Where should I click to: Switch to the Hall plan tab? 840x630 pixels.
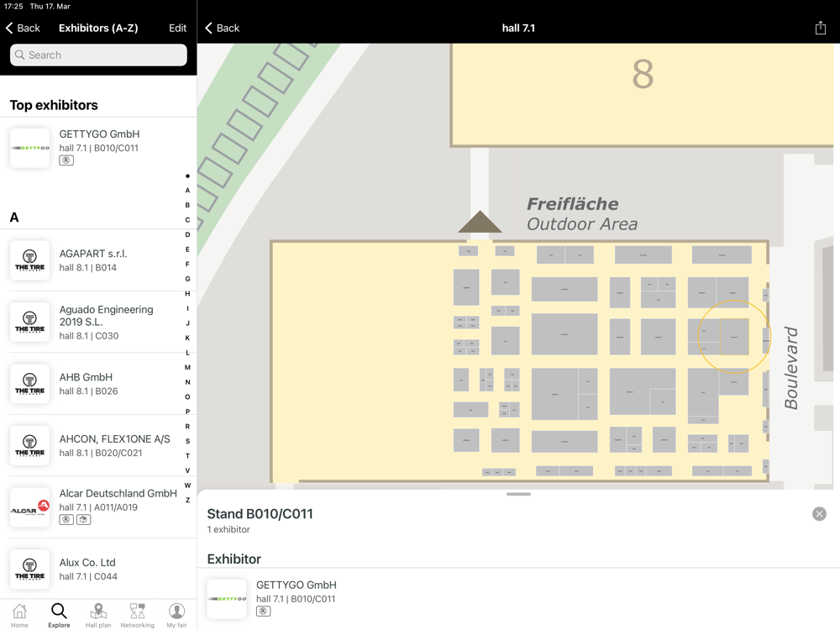pos(98,615)
